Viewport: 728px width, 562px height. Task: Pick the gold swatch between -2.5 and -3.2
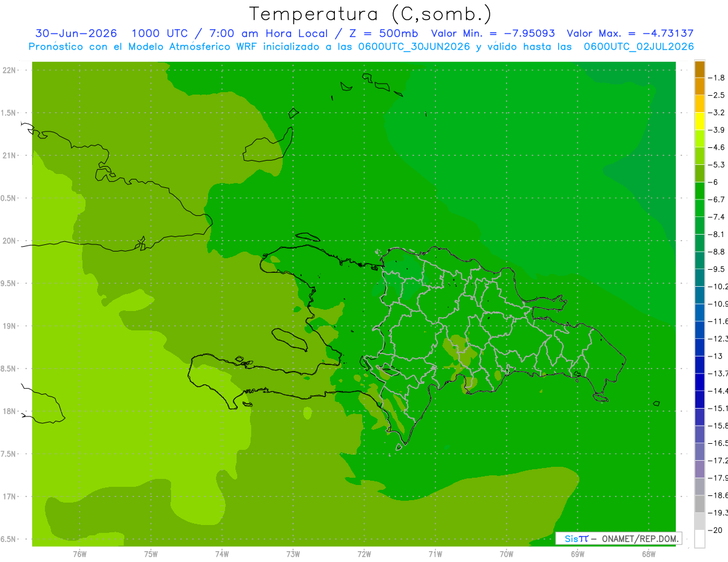point(699,104)
